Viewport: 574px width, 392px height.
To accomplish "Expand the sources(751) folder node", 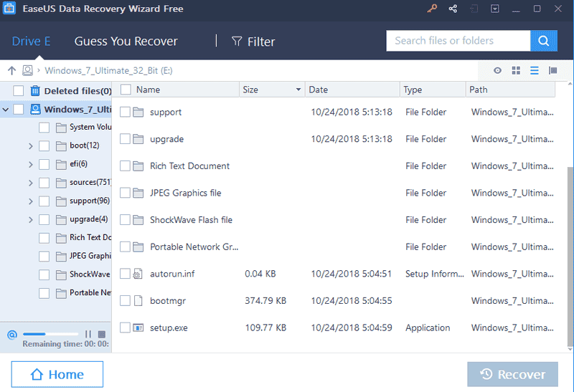I will (31, 183).
